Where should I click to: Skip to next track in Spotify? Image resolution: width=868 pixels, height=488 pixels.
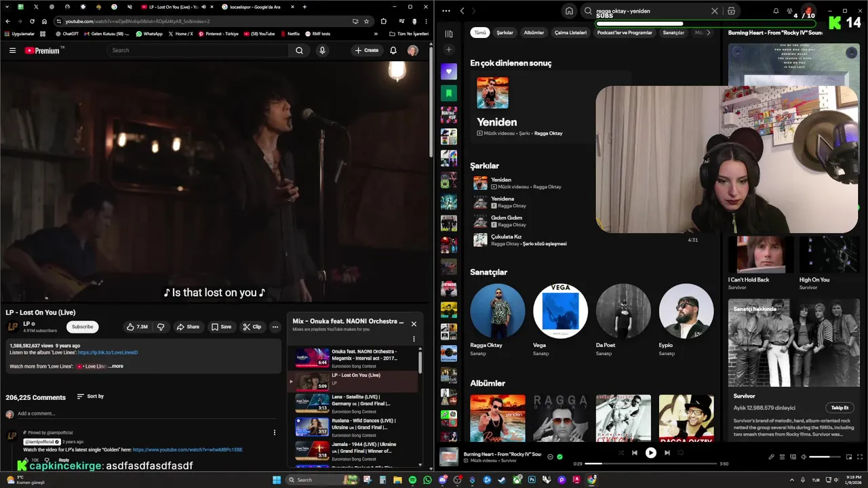click(667, 453)
